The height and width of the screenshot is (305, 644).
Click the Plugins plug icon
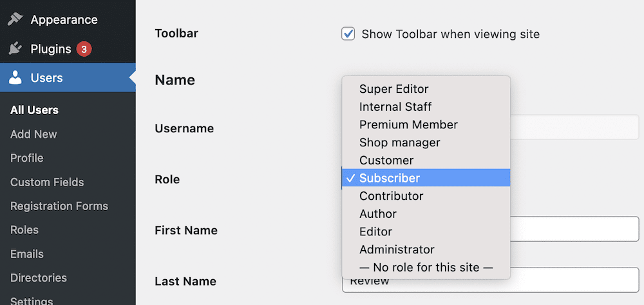[x=15, y=49]
